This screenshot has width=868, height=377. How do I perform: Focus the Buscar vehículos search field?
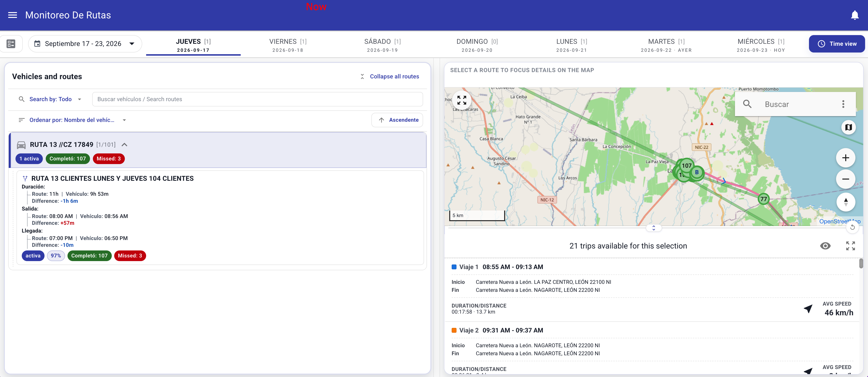tap(257, 99)
